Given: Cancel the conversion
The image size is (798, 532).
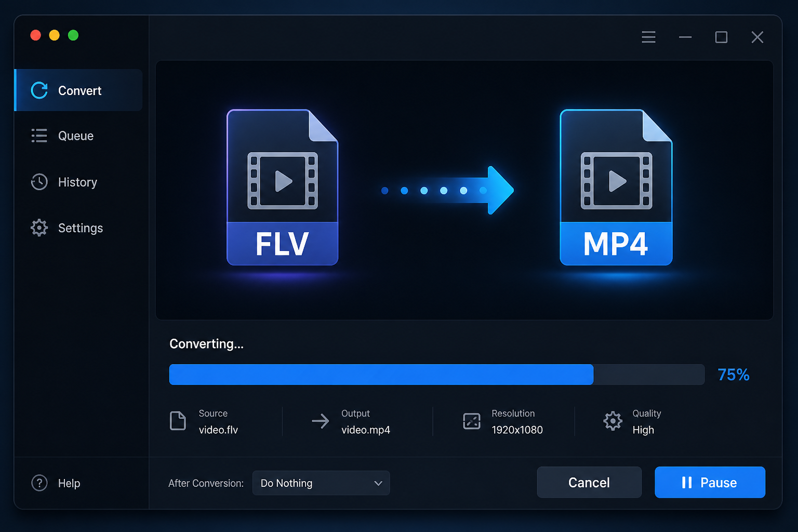Looking at the screenshot, I should [x=589, y=483].
